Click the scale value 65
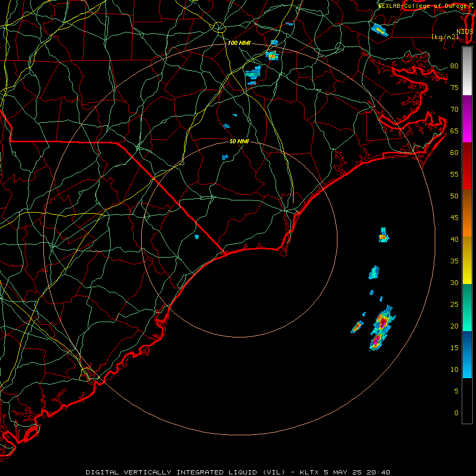Viewport: 476px width, 476px height. tap(454, 131)
